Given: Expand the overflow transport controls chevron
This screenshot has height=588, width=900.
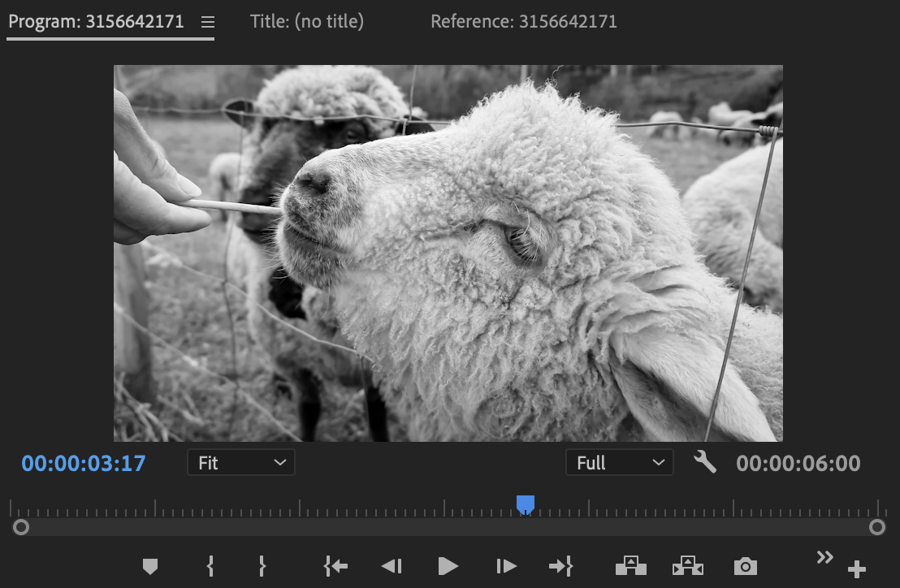Looking at the screenshot, I should 824,557.
